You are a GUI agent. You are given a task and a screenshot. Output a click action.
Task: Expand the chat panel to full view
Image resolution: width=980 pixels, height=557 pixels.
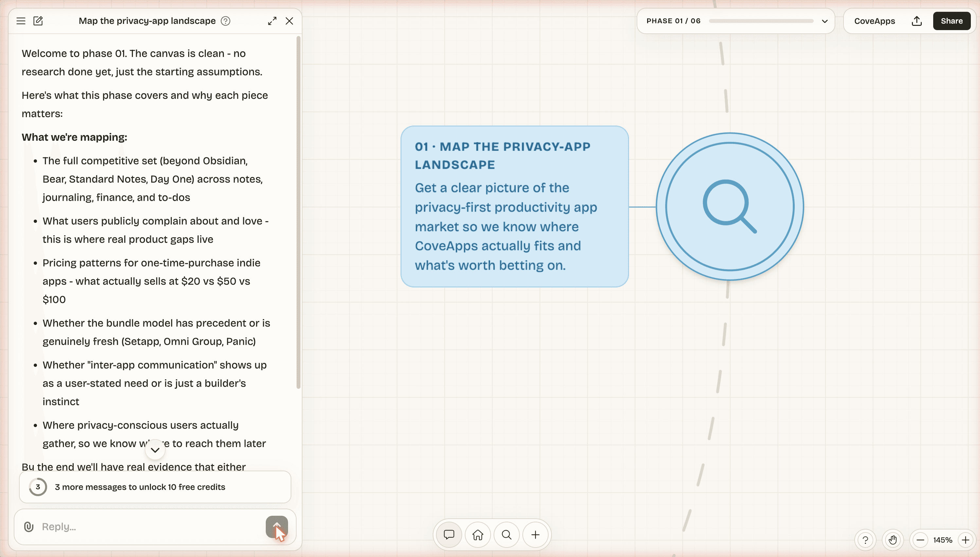tap(272, 21)
